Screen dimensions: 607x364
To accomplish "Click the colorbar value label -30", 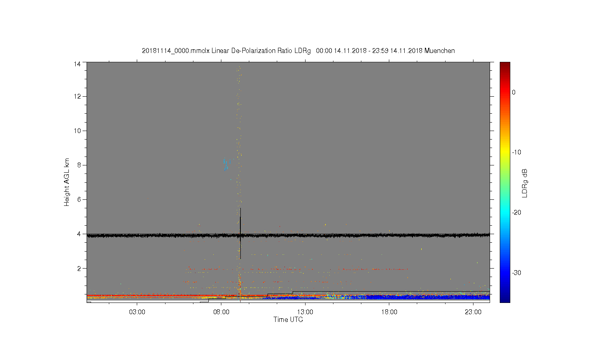I will [516, 273].
